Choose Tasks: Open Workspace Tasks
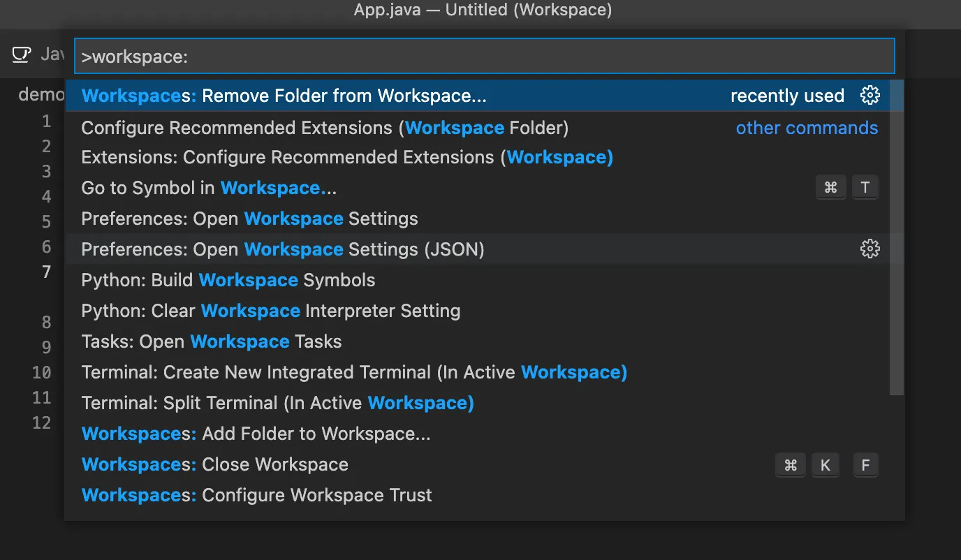The width and height of the screenshot is (961, 560). click(x=212, y=341)
